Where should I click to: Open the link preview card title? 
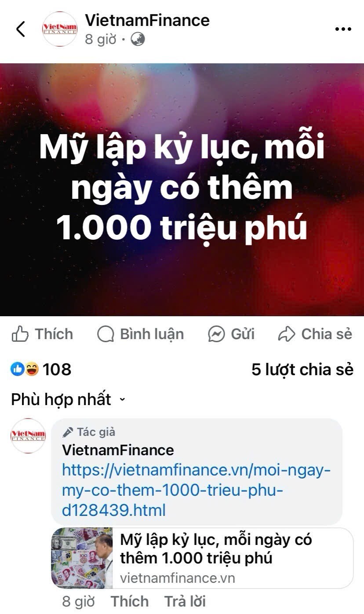click(x=216, y=549)
